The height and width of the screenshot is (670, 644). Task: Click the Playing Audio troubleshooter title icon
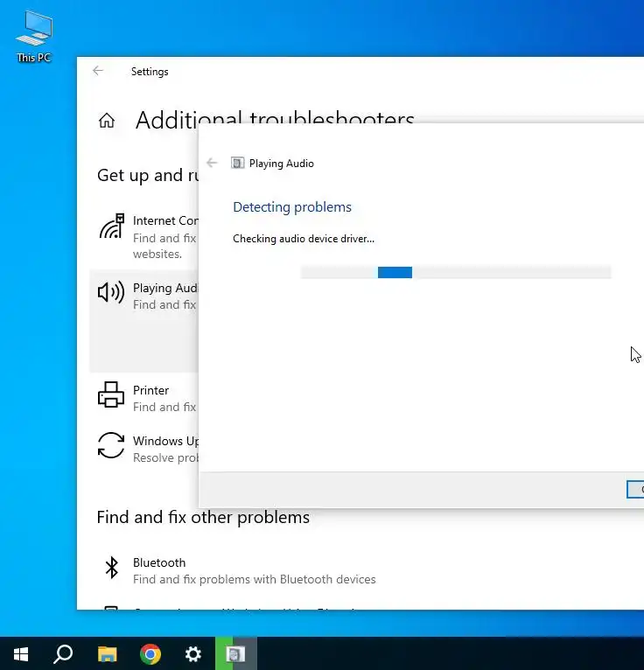pos(238,163)
